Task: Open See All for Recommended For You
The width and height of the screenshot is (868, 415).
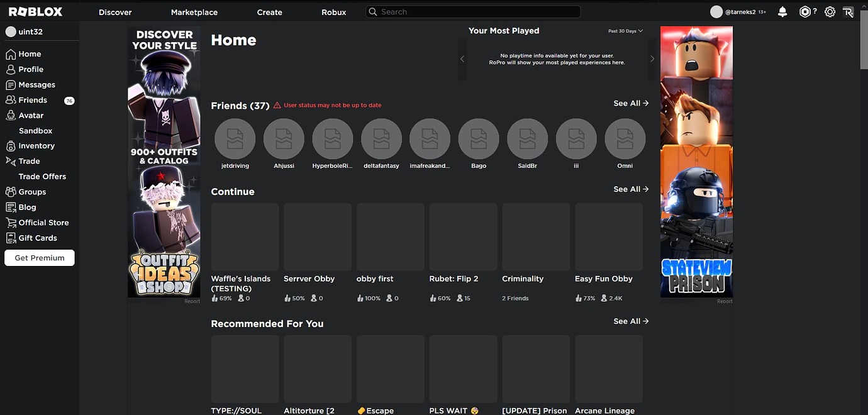Action: click(630, 321)
